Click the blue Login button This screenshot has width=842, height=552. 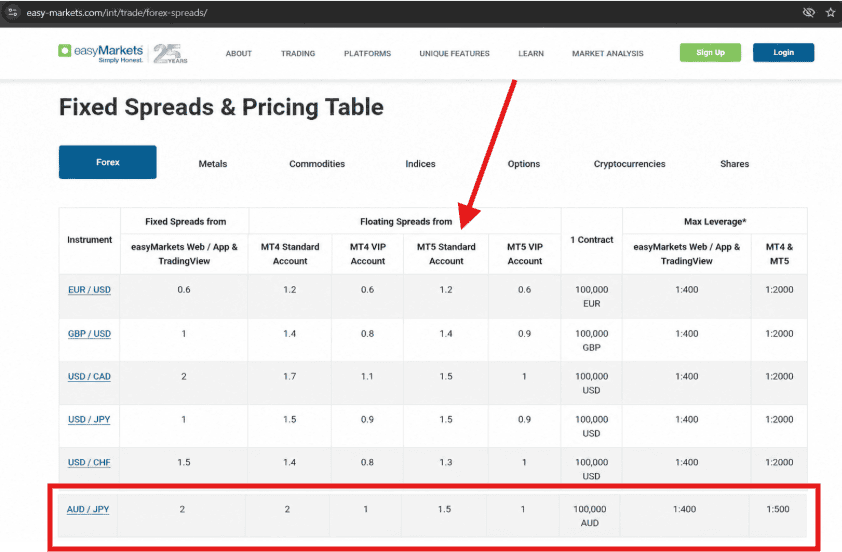coord(783,53)
